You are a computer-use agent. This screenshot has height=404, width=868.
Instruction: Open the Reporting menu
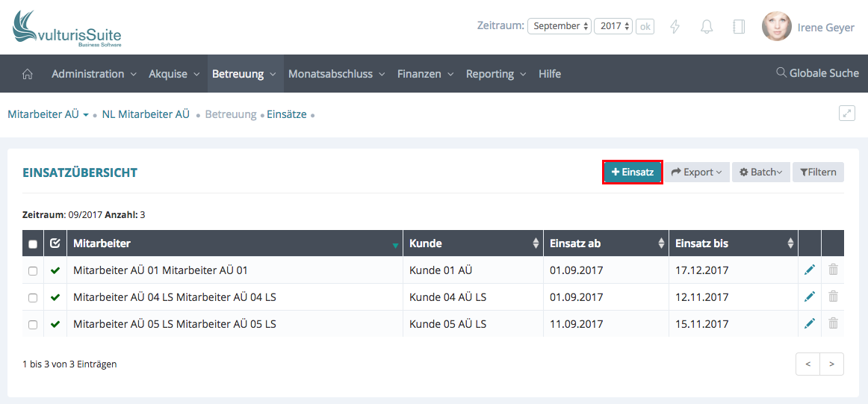(x=495, y=74)
